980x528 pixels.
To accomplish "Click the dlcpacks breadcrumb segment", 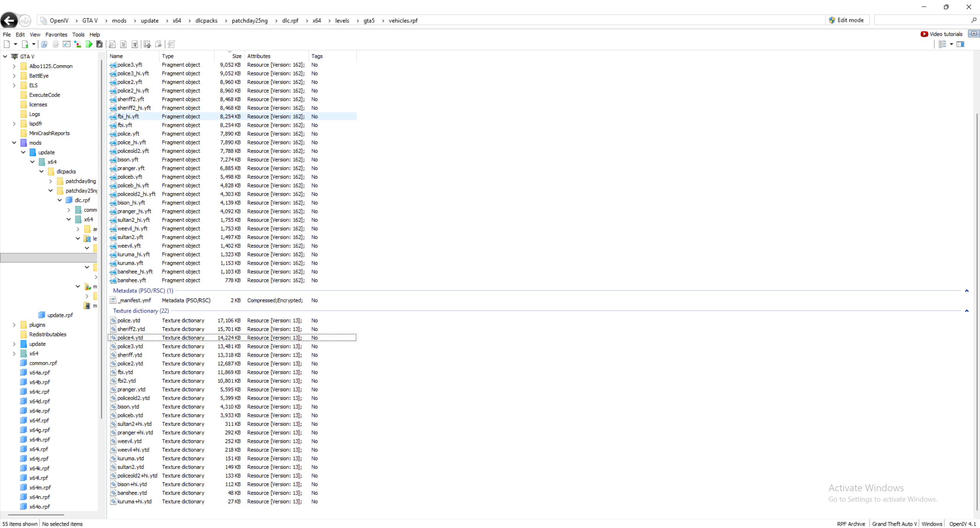I will coord(206,21).
